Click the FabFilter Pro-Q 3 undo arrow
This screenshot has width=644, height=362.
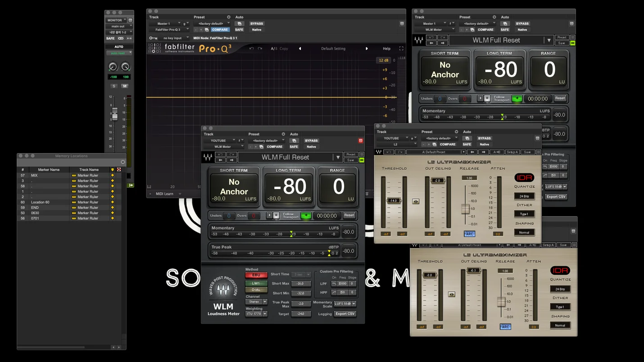click(251, 49)
